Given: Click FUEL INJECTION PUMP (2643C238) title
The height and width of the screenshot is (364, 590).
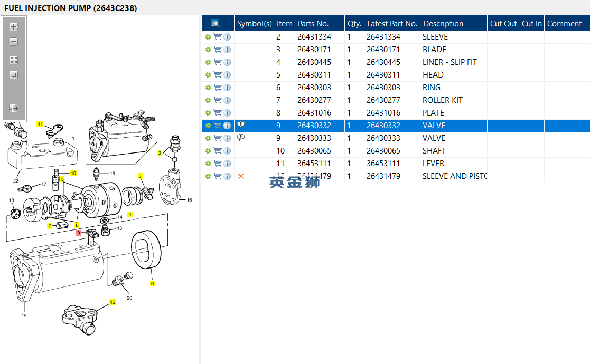Looking at the screenshot, I should pyautogui.click(x=71, y=8).
